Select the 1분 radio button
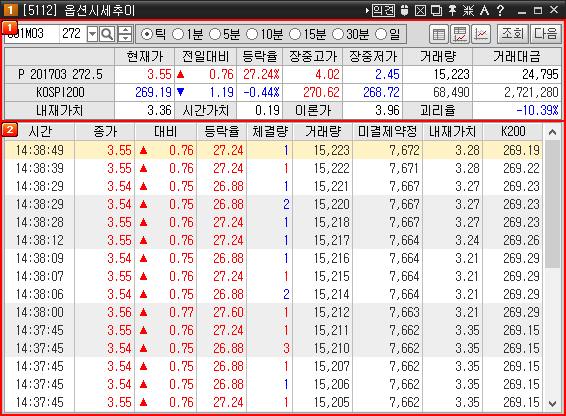Viewport: 566px width, 416px height. (x=178, y=34)
